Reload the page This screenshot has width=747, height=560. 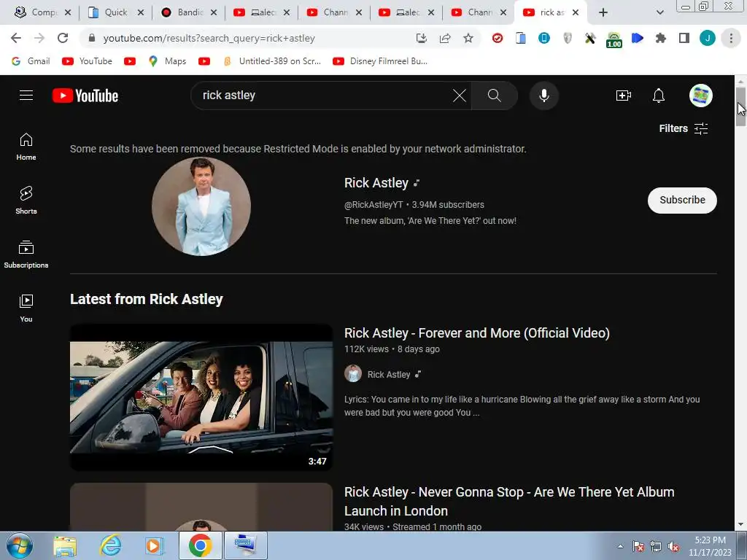coord(63,38)
